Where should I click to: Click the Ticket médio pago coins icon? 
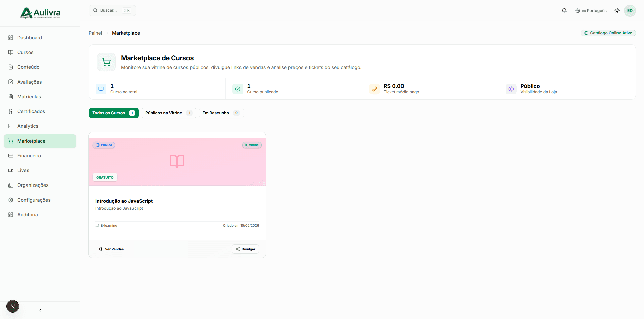[x=374, y=89]
